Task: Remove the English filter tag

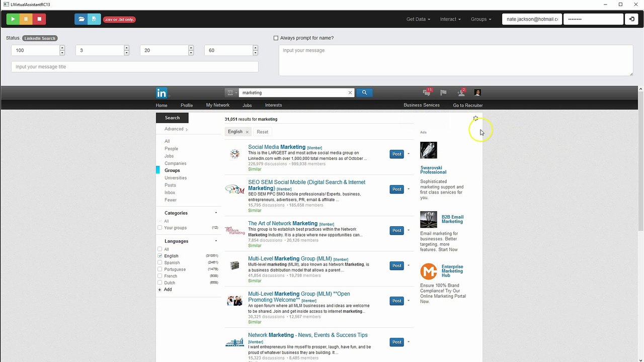Action: click(247, 132)
